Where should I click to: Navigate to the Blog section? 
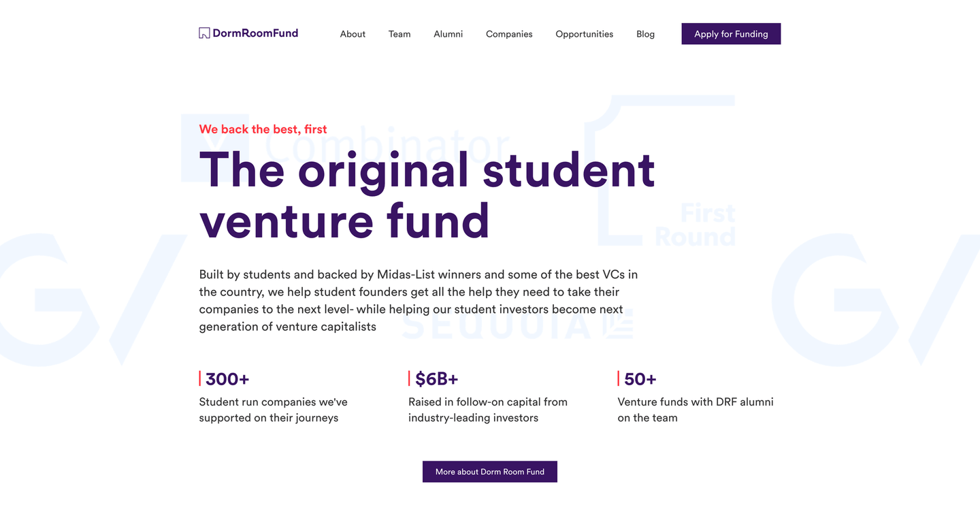click(x=645, y=33)
